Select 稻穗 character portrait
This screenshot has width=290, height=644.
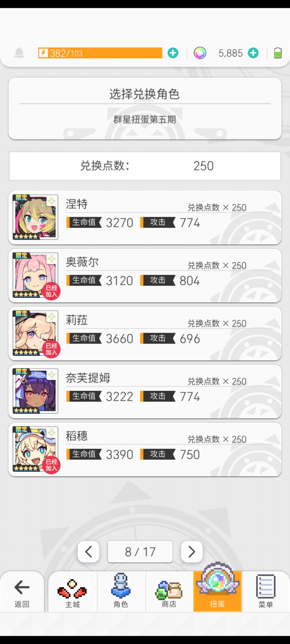click(x=35, y=449)
